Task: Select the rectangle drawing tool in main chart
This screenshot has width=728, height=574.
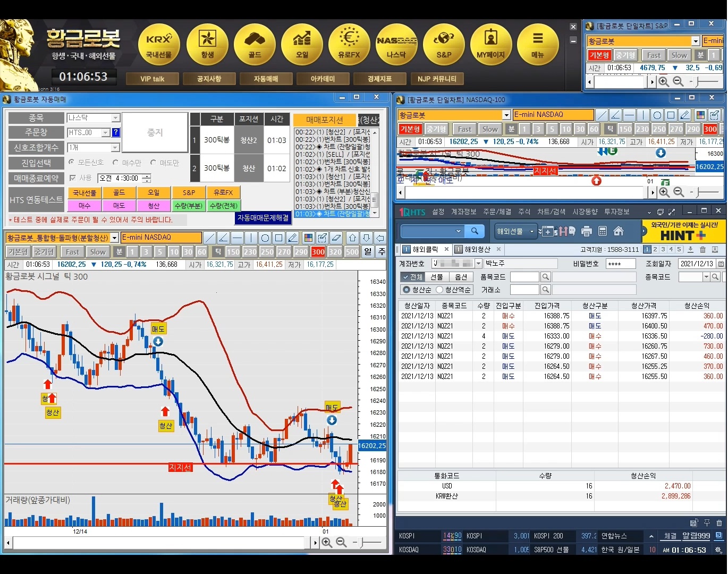Action: click(279, 238)
